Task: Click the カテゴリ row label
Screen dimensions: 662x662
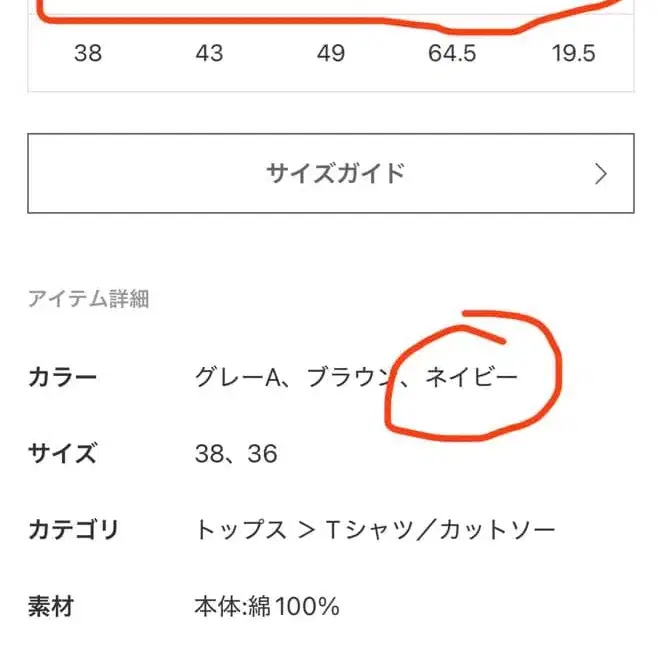Action: pos(74,530)
